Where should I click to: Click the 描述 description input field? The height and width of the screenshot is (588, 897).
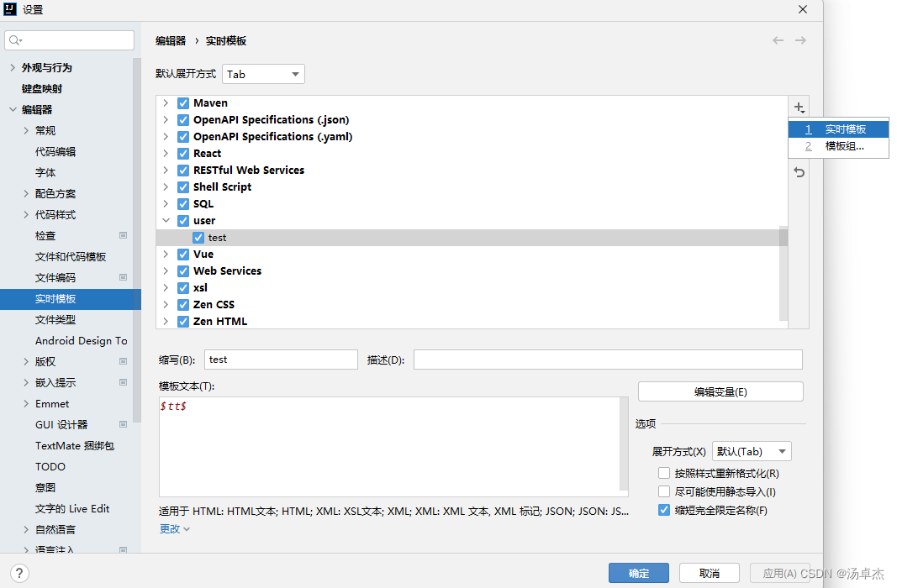[607, 360]
